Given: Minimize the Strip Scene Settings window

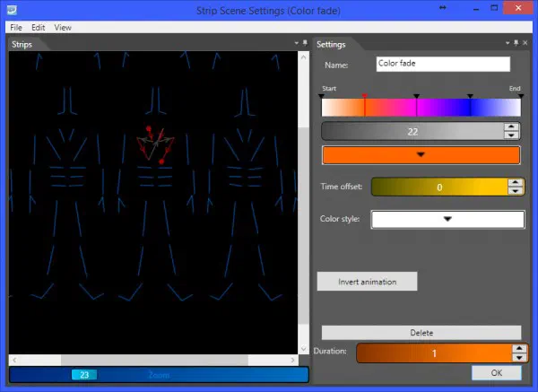Looking at the screenshot, I should (x=476, y=9).
